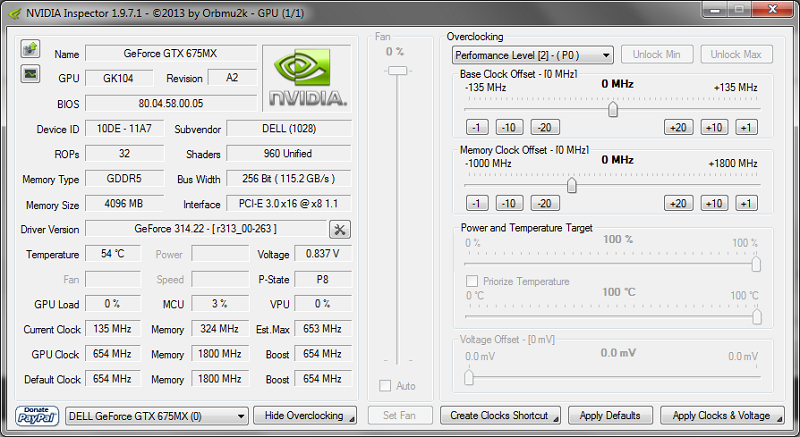Click the Memory Size value 4096 MB
This screenshot has height=437, width=800.
pos(124,203)
